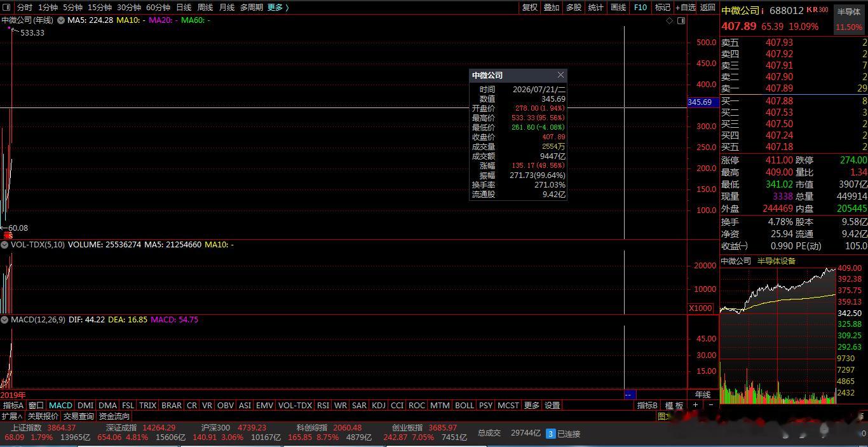Click the plus zoom icon by 模板
The height and width of the screenshot is (447, 868).
coord(695,405)
